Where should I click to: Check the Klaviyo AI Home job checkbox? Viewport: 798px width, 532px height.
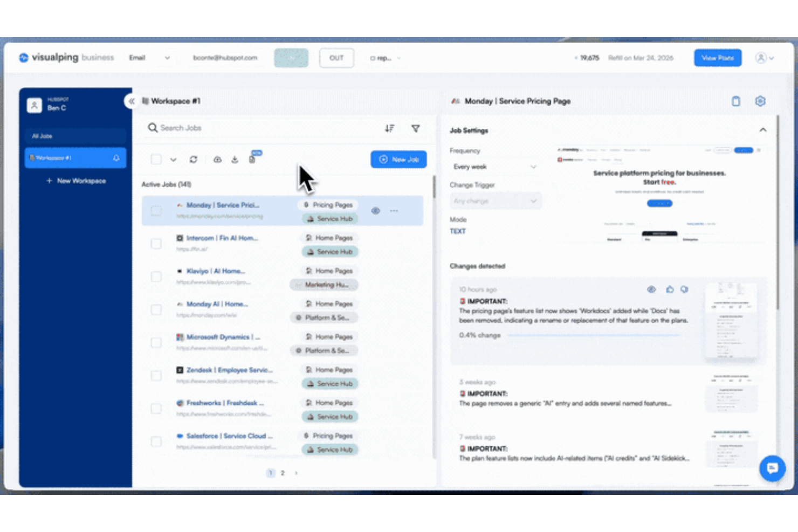[x=156, y=277]
